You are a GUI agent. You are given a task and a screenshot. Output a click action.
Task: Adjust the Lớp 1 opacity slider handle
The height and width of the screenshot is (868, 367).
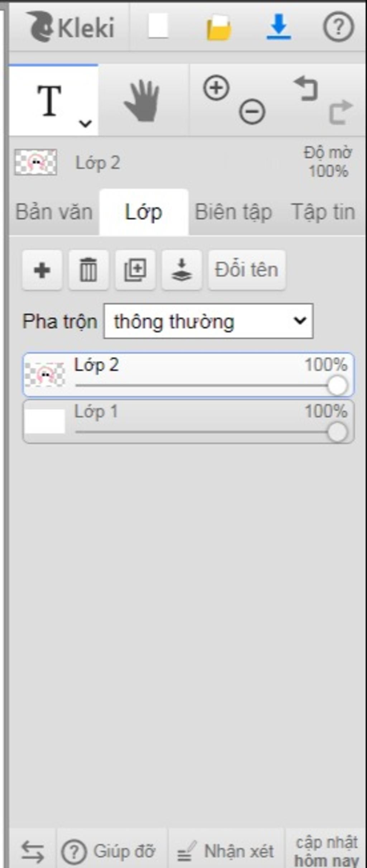coord(337,432)
